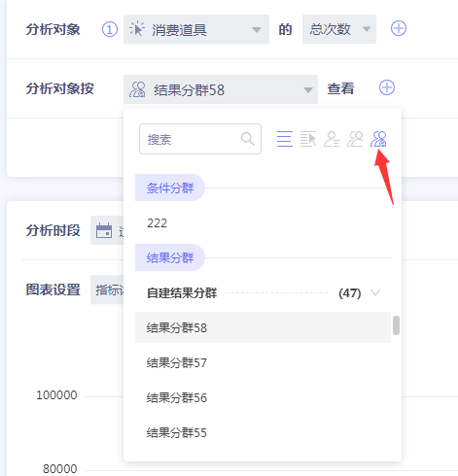Click the search magnifier icon
This screenshot has width=458, height=476.
pyautogui.click(x=248, y=139)
